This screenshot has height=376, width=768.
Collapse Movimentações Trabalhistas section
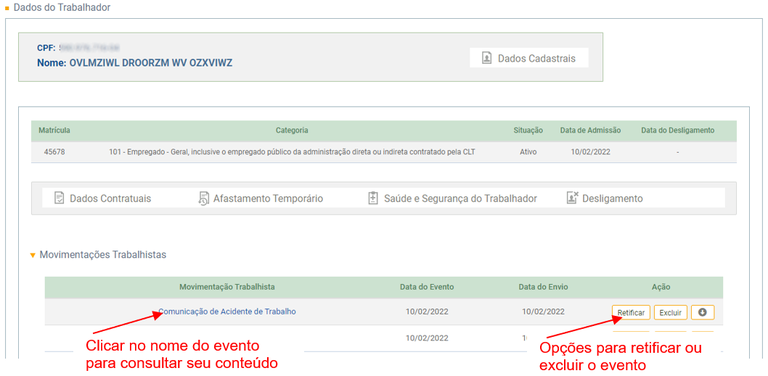click(33, 255)
